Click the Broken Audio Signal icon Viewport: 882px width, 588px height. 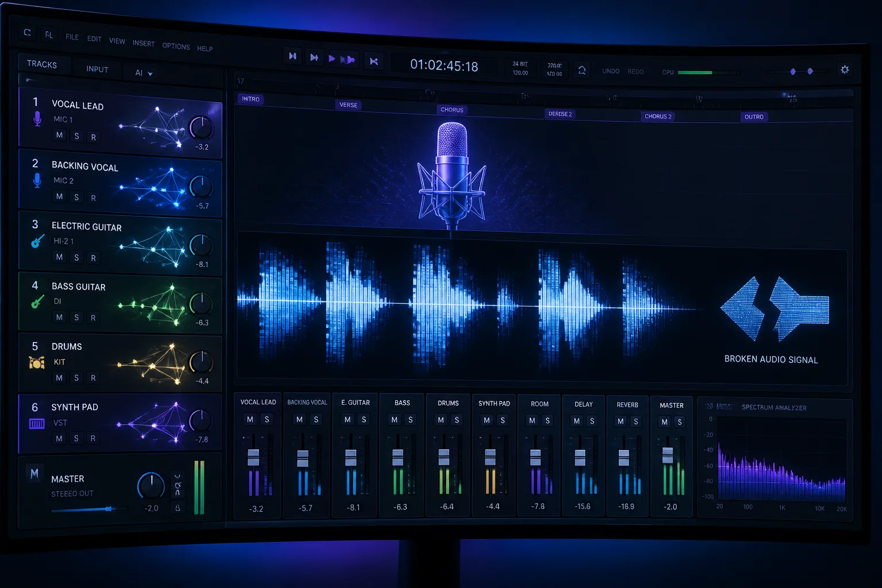775,309
